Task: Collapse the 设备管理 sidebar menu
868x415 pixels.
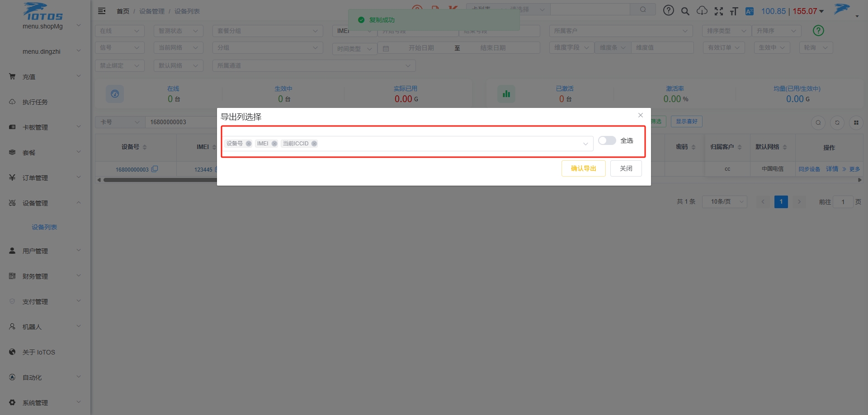Action: tap(45, 203)
